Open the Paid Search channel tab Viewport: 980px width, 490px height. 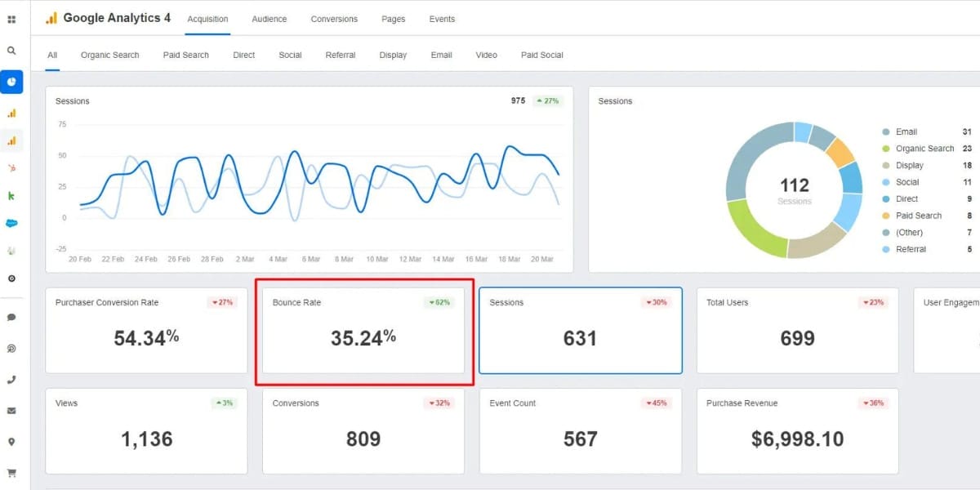(185, 55)
